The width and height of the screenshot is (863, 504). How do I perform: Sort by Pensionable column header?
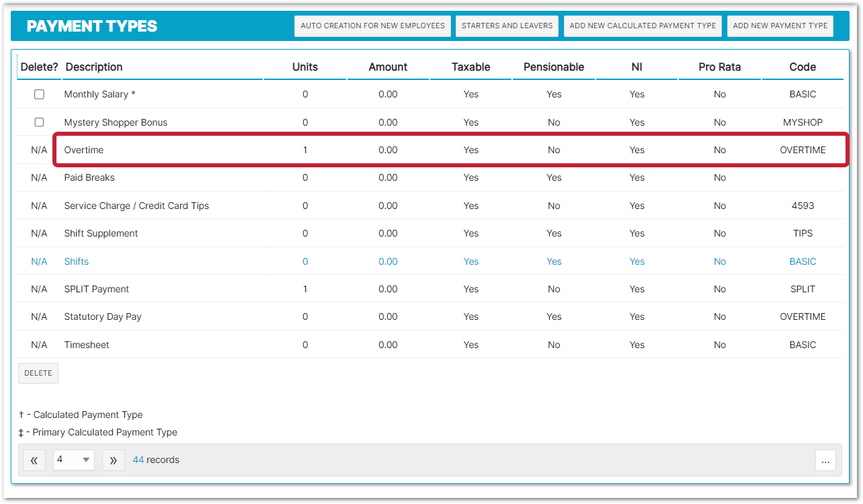[x=554, y=67]
